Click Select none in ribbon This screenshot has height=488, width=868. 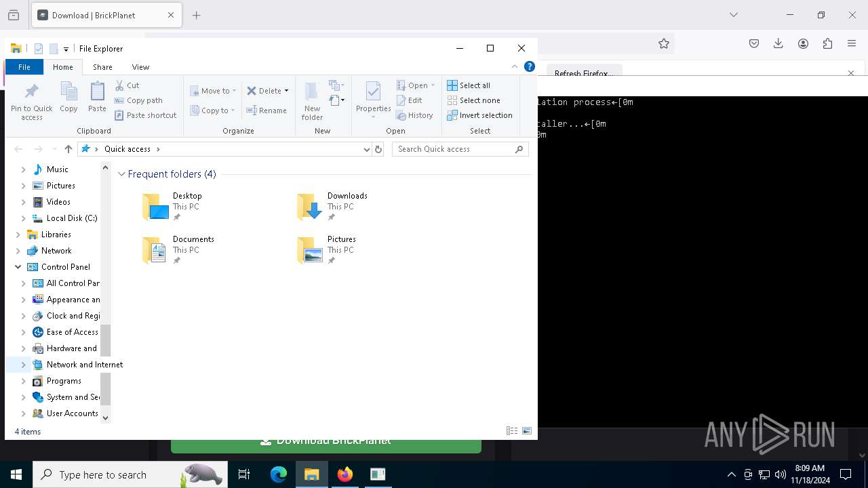(x=473, y=100)
